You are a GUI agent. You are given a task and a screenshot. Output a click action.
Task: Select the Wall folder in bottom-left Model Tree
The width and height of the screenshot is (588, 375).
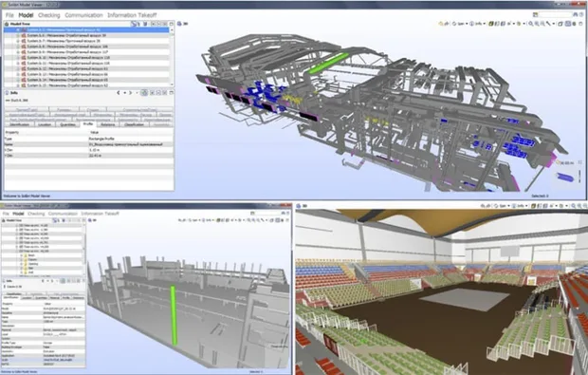(31, 272)
